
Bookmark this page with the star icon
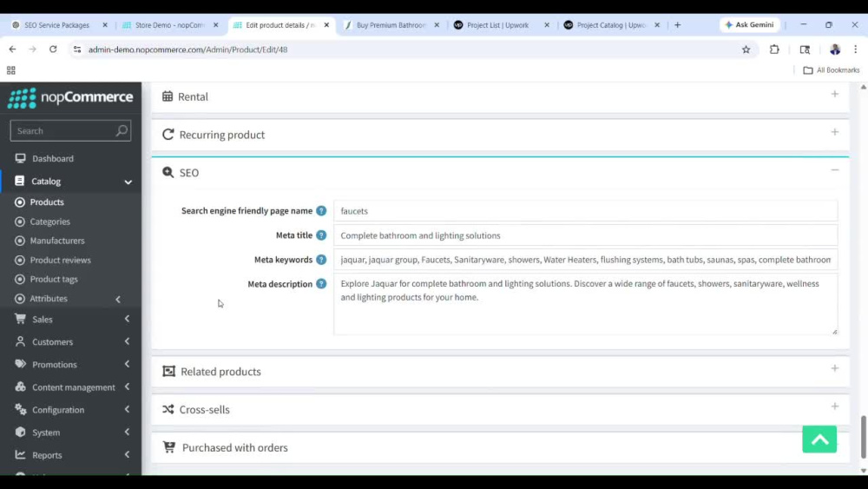tap(746, 50)
